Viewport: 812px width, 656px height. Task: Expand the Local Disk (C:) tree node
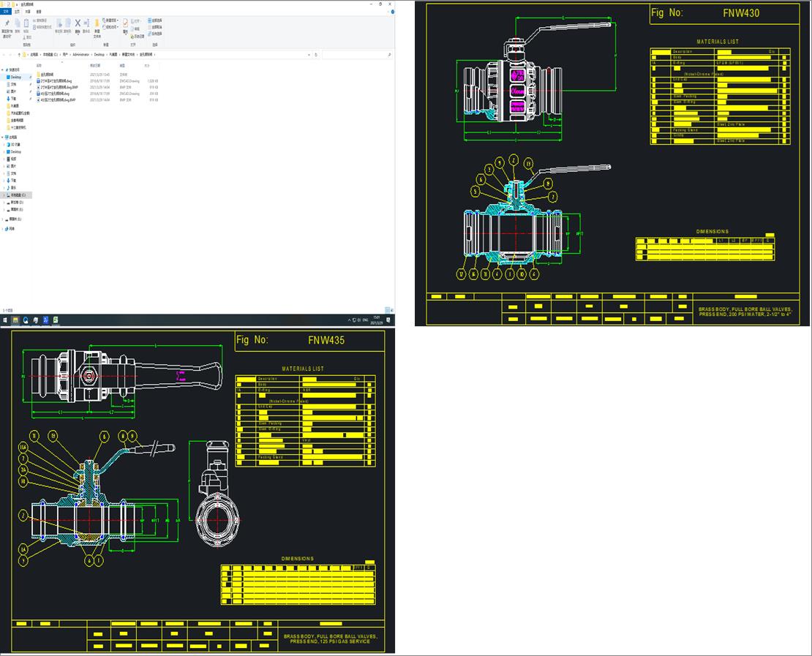pyautogui.click(x=4, y=195)
